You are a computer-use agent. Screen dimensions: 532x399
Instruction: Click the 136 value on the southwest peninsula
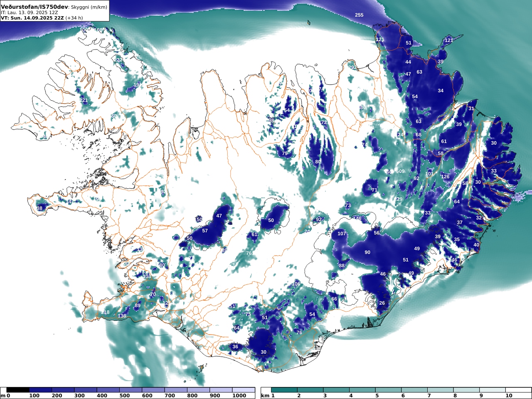pyautogui.click(x=122, y=316)
